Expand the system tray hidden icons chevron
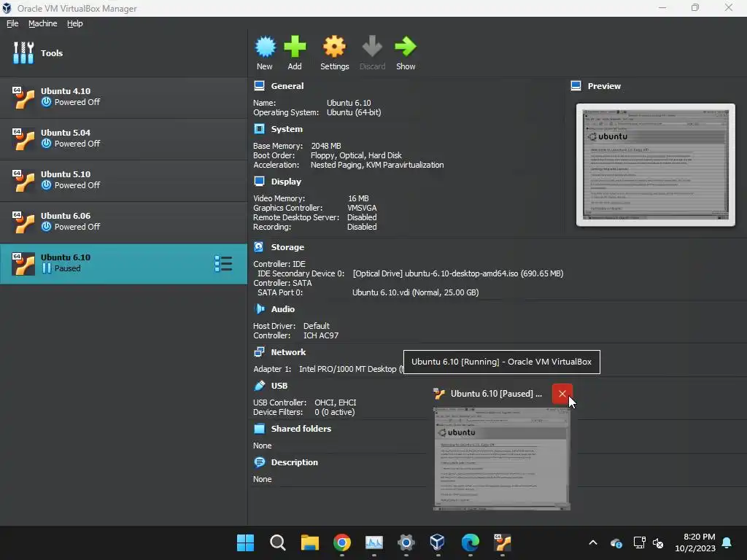 coord(593,542)
